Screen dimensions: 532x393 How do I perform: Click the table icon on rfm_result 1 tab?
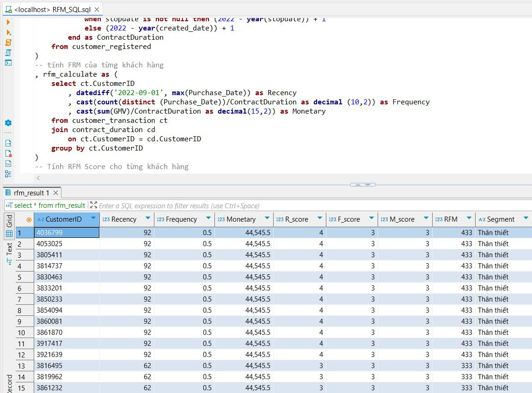click(8, 193)
